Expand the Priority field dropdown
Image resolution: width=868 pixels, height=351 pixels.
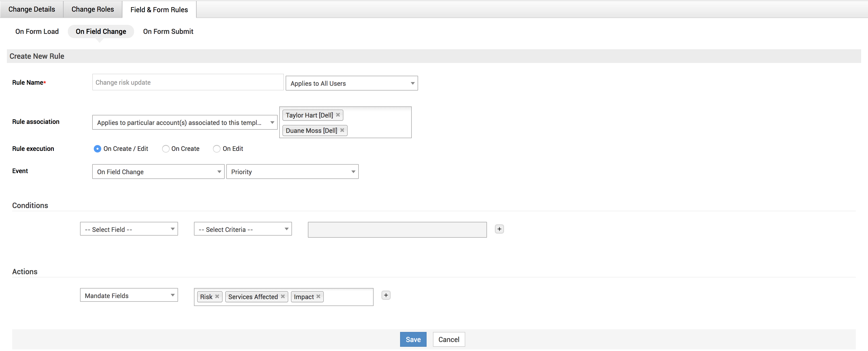(292, 172)
